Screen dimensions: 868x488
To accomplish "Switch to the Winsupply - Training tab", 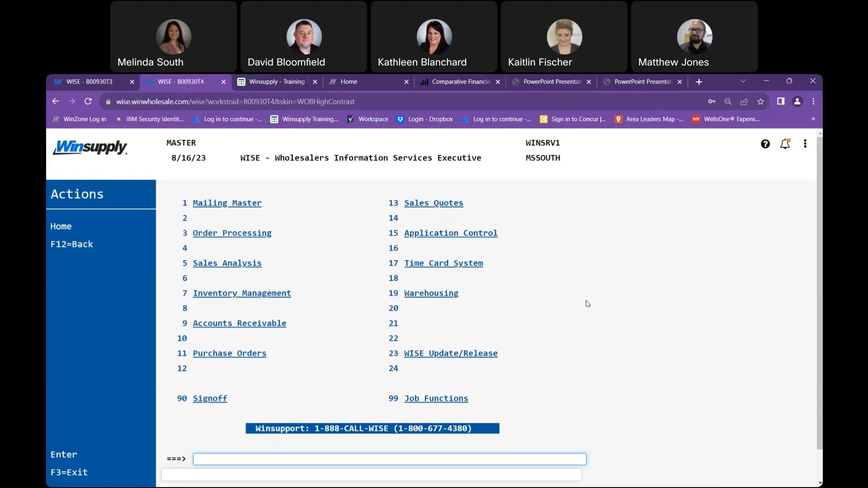I will tap(277, 82).
